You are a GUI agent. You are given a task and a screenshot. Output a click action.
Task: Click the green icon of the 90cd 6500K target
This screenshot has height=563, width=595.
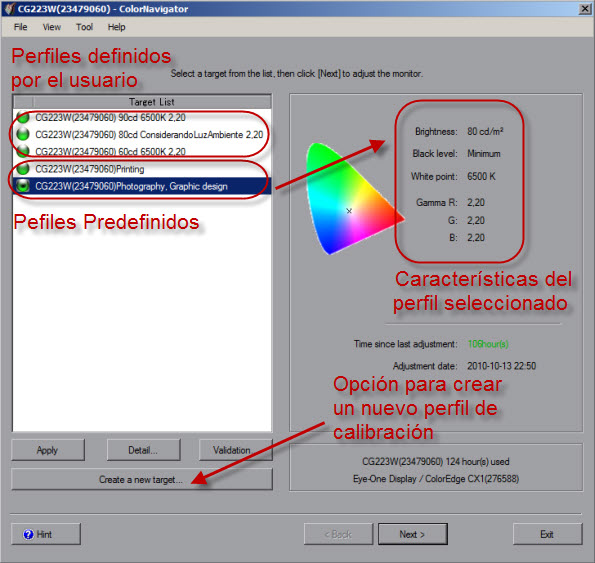pos(23,117)
